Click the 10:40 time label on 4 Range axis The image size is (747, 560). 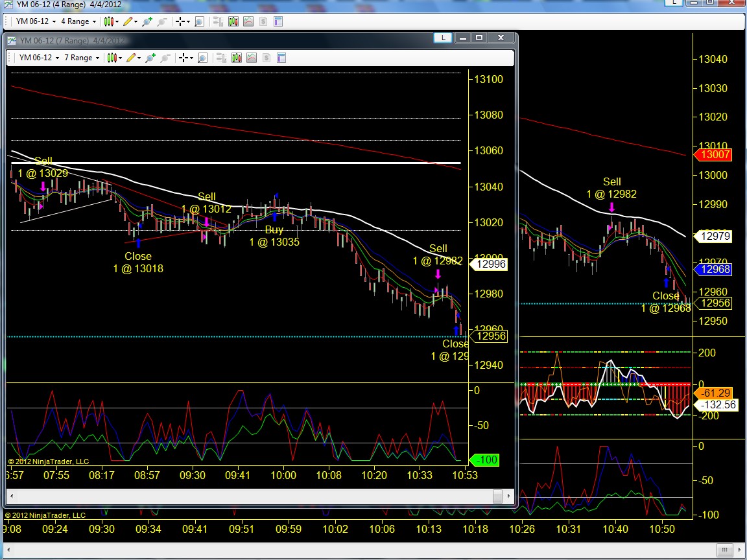615,529
